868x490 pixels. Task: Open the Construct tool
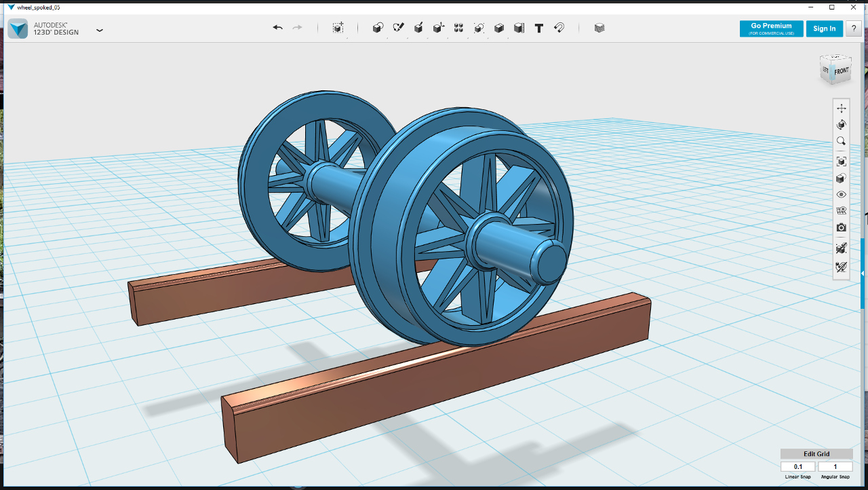418,28
